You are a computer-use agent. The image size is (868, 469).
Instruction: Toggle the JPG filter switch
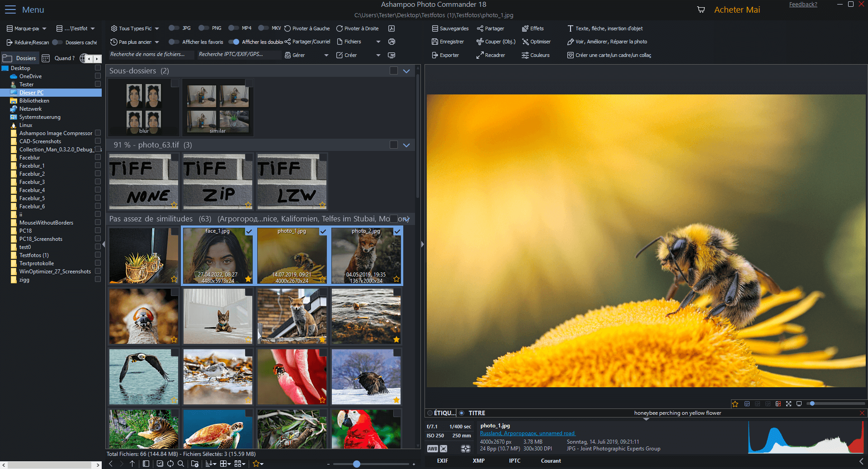click(174, 28)
